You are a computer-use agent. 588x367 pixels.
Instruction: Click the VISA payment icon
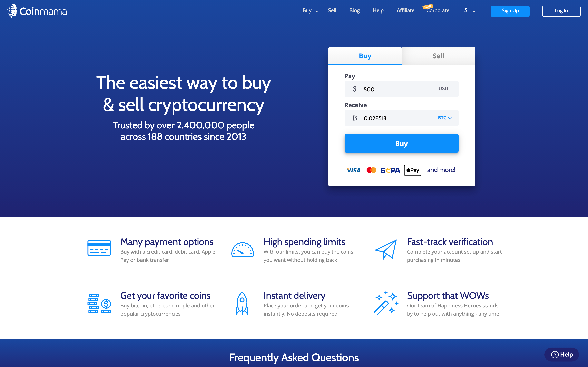coord(353,170)
